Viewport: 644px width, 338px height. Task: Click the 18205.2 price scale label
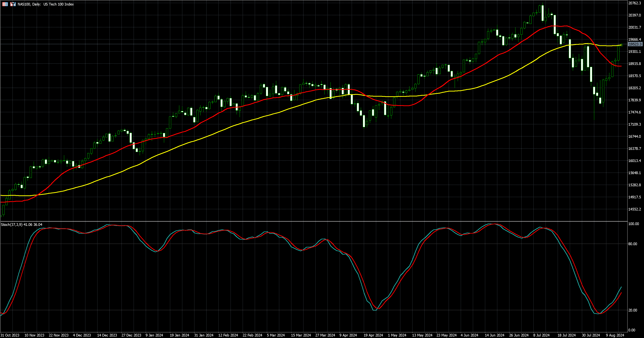click(x=635, y=88)
